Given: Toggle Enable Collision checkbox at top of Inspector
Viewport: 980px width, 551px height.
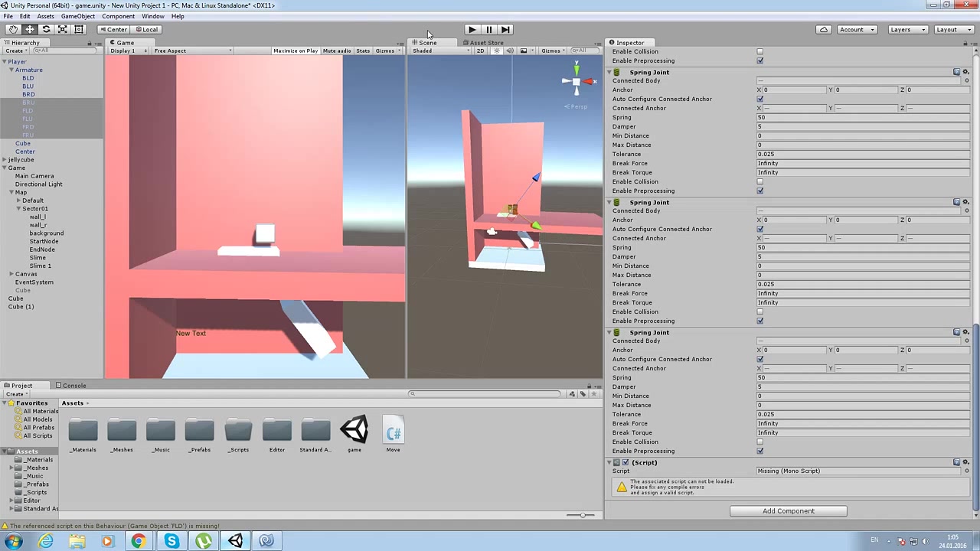Looking at the screenshot, I should click(759, 52).
